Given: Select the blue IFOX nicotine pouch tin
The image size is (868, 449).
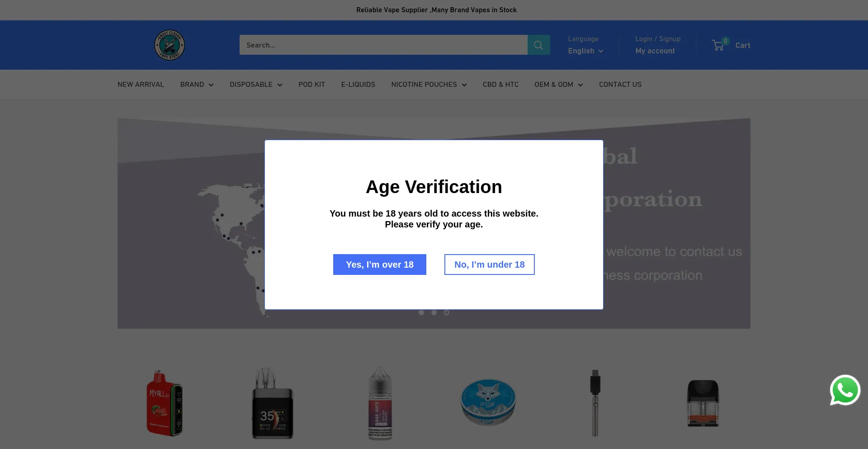Looking at the screenshot, I should 488,402.
